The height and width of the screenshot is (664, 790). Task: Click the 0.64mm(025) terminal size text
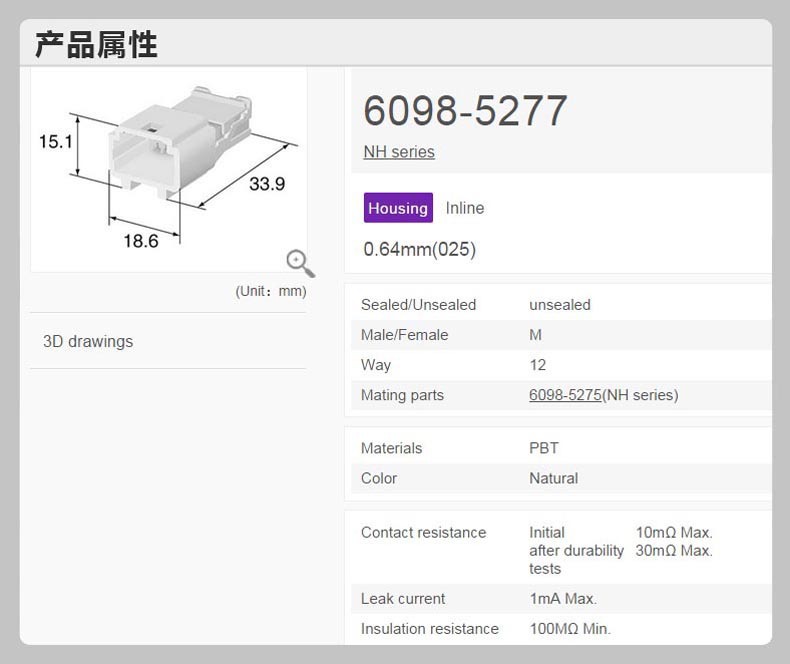coord(419,249)
